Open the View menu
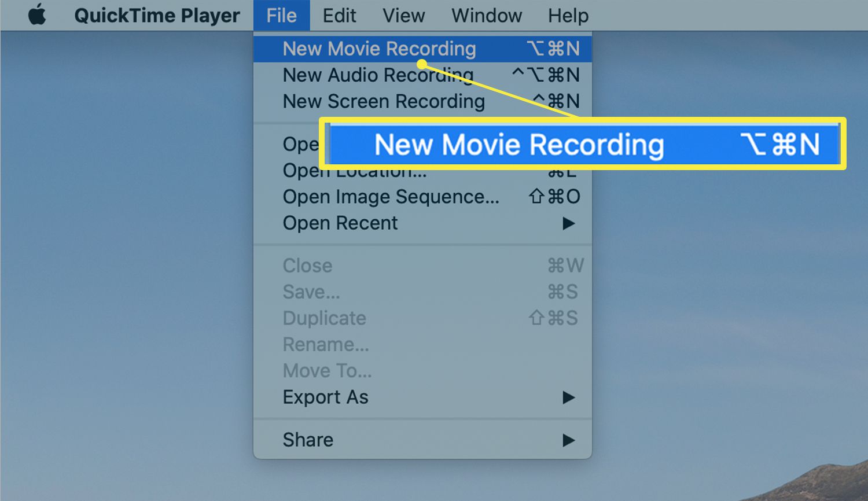Viewport: 868px width, 501px height. tap(403, 15)
